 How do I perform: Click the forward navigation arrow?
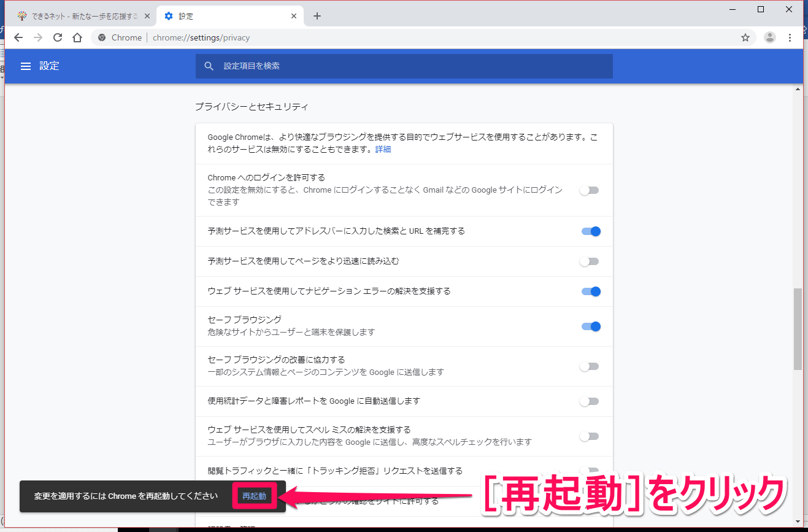click(38, 37)
